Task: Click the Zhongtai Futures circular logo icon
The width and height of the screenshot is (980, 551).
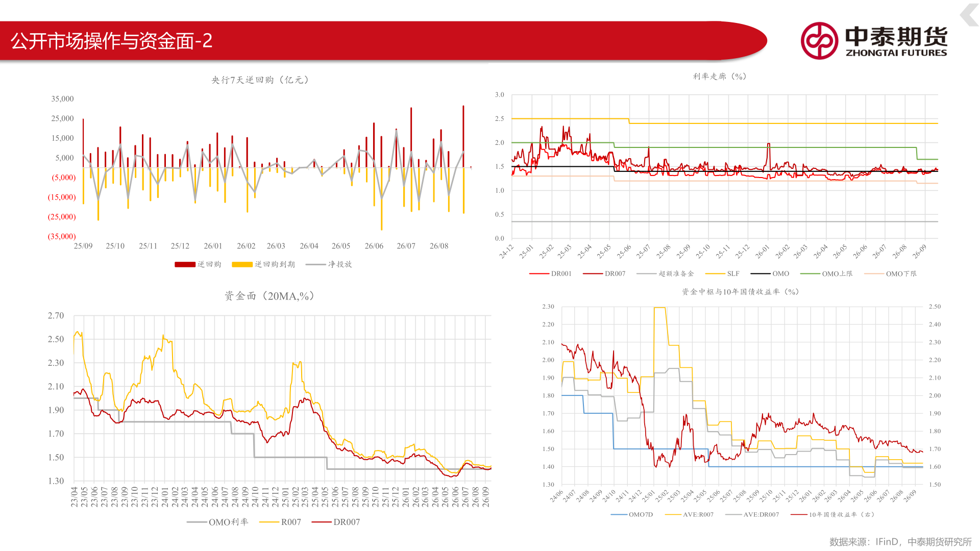Action: pyautogui.click(x=819, y=41)
